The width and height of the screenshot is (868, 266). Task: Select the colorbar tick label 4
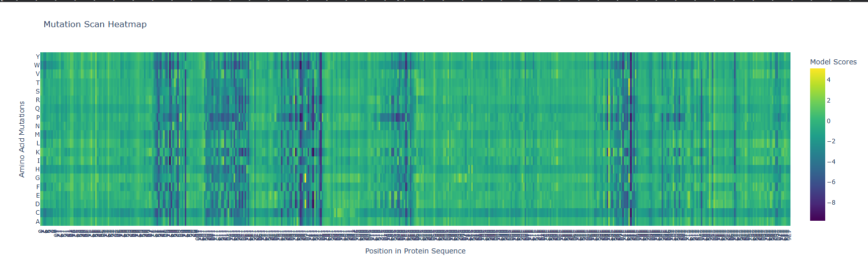pos(829,79)
